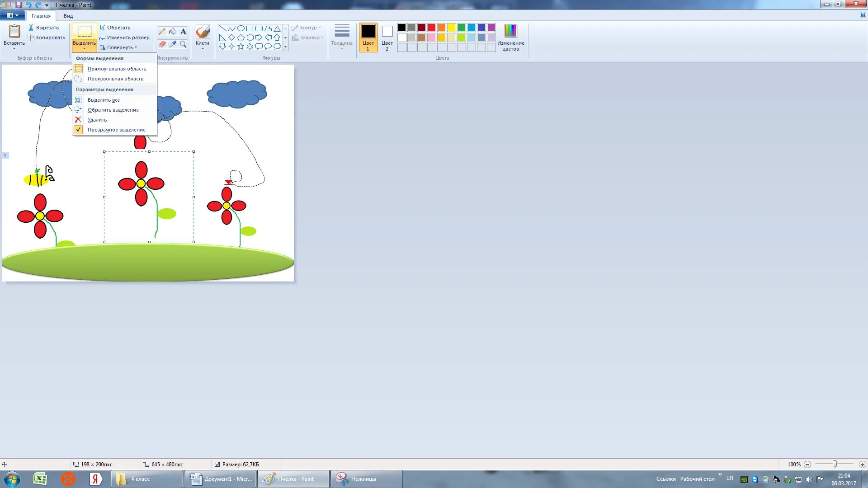Viewport: 868px width, 488px height.
Task: Pick the red color swatch
Action: point(432,28)
